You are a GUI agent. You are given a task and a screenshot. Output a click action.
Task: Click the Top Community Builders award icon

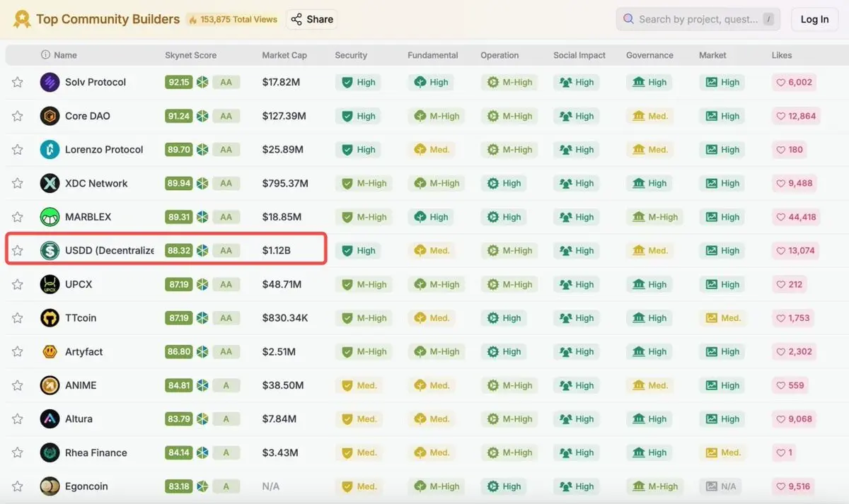click(22, 19)
